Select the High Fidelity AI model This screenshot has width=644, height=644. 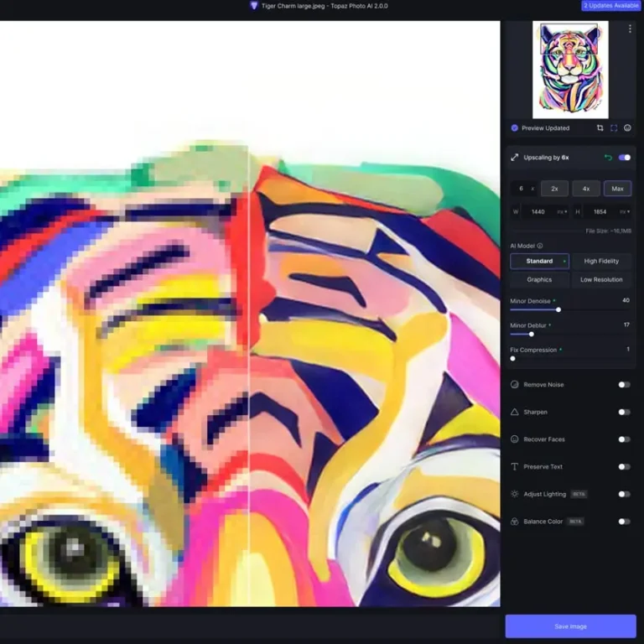click(601, 261)
